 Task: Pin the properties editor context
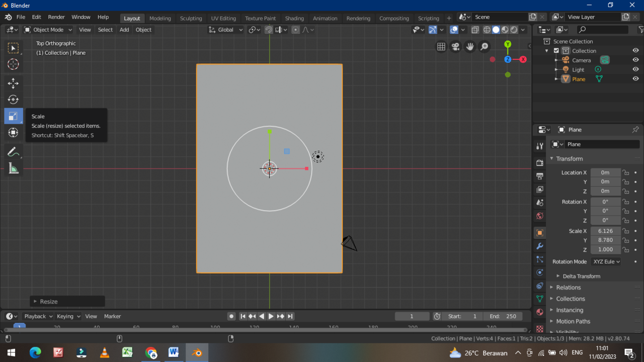[x=635, y=130]
